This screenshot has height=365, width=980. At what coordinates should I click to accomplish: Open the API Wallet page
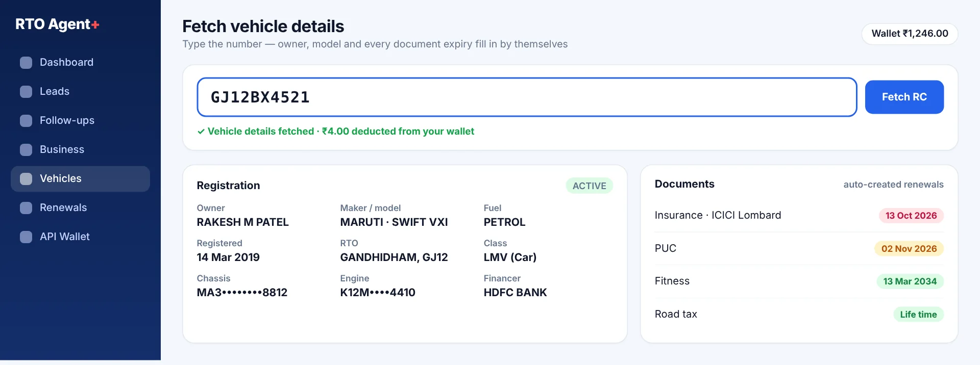[x=80, y=237]
